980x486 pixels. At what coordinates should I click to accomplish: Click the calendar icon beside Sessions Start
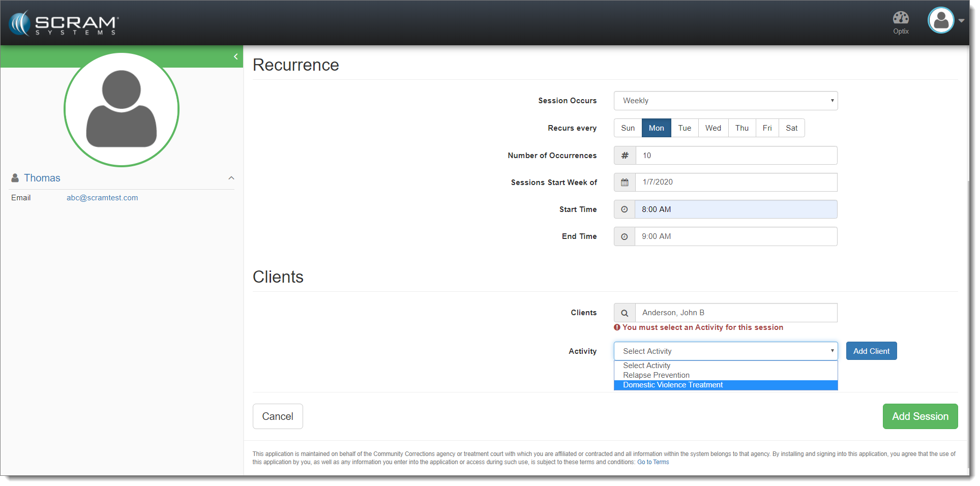tap(625, 183)
